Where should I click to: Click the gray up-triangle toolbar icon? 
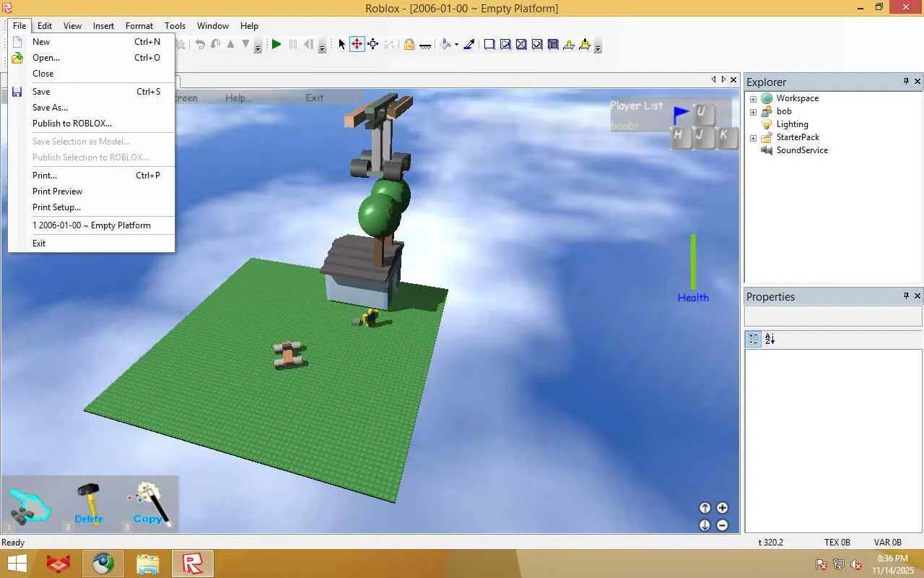(x=231, y=45)
